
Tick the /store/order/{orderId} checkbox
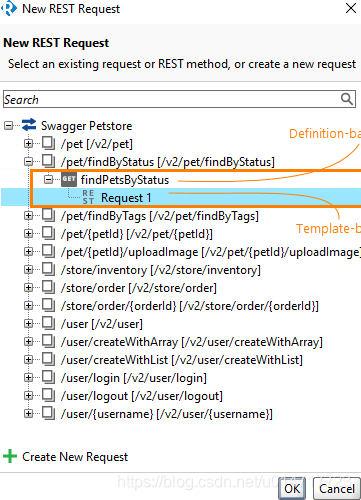coord(49,305)
